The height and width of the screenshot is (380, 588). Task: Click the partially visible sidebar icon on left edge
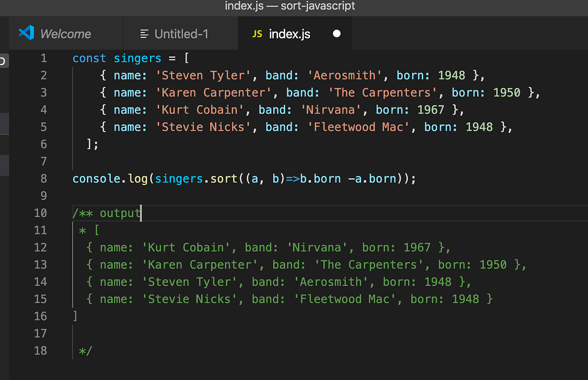pyautogui.click(x=3, y=61)
